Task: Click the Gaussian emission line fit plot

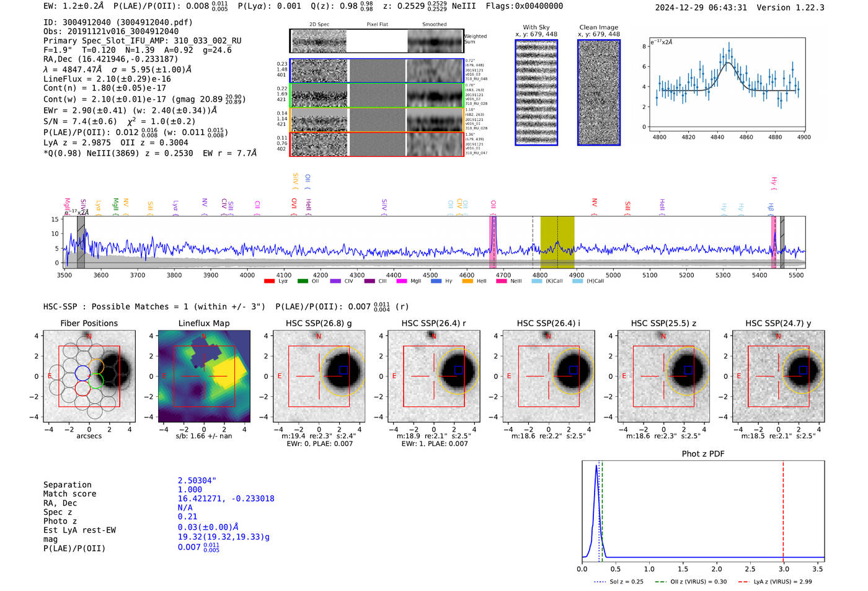Action: [x=727, y=84]
